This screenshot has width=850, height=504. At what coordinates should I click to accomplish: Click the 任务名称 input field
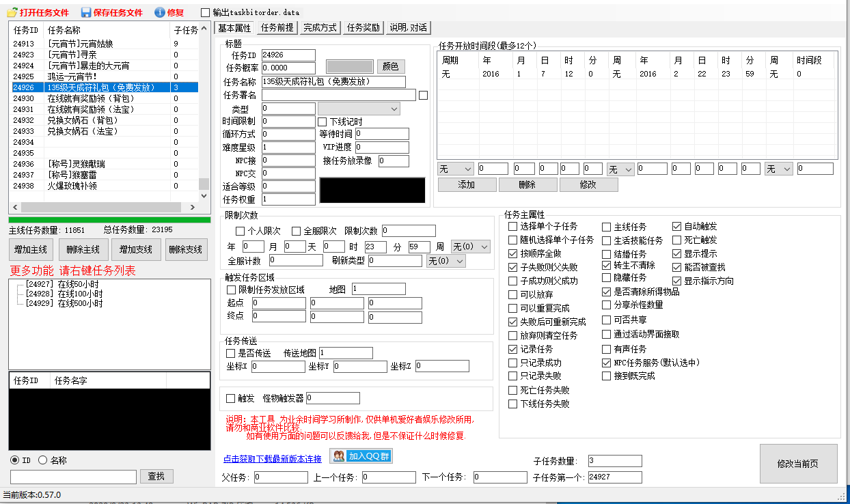click(x=333, y=82)
